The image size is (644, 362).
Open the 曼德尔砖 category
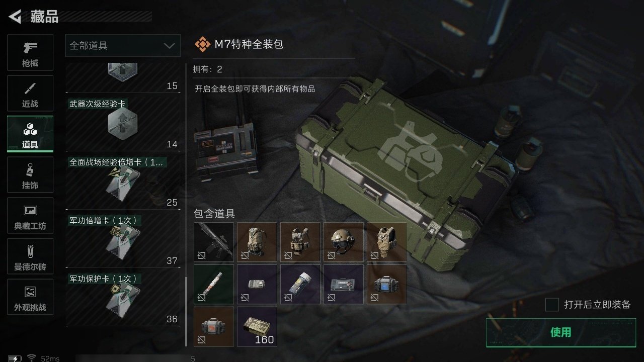[x=30, y=256]
